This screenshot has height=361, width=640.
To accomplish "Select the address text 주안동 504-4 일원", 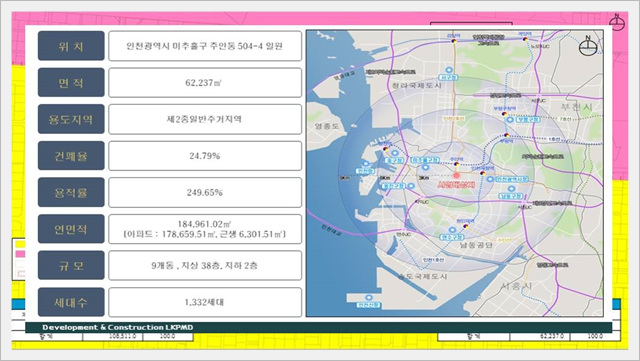I will (x=246, y=46).
